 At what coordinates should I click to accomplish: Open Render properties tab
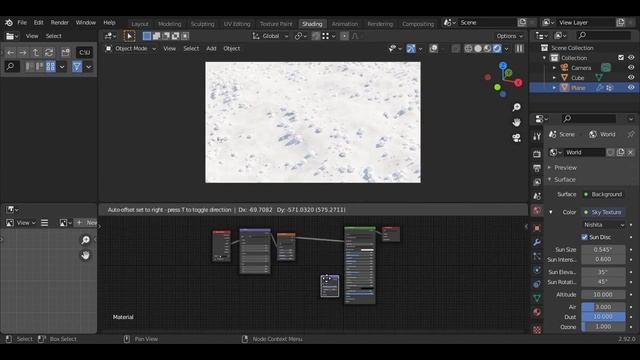pos(537,154)
